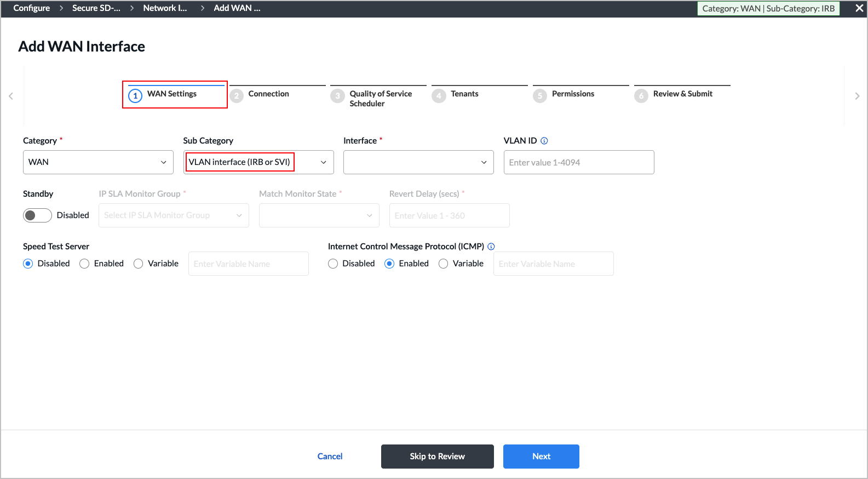Click the VLAN ID input field
The width and height of the screenshot is (868, 479).
coord(579,162)
